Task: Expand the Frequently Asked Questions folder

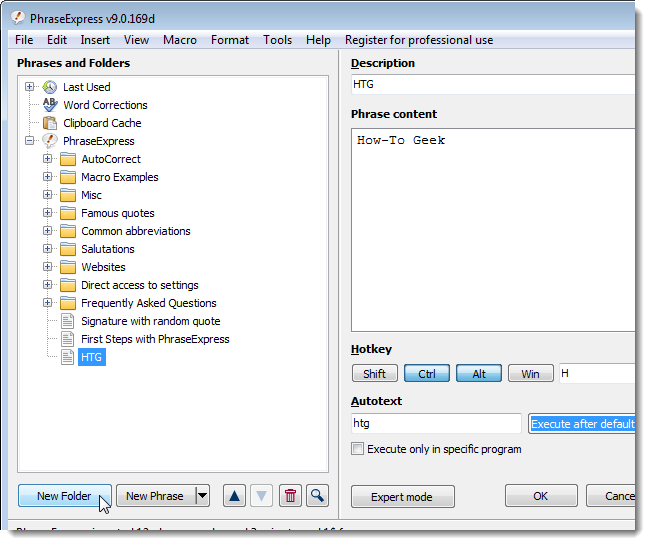Action: 47,303
